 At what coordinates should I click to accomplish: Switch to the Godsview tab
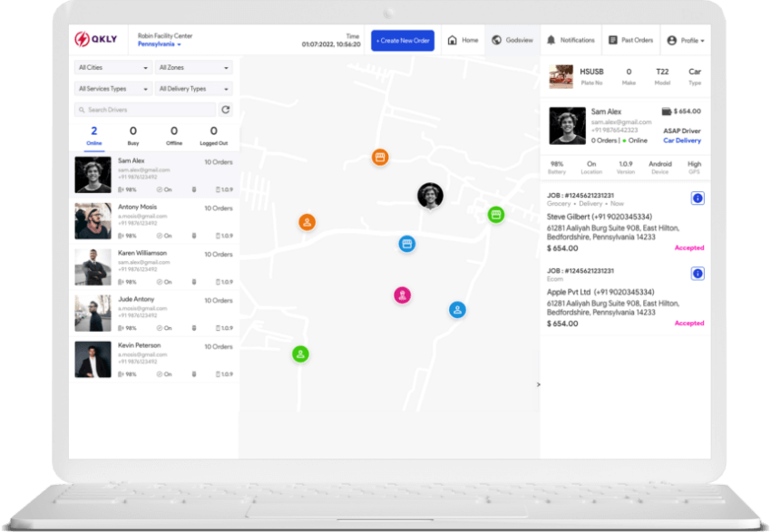point(512,40)
